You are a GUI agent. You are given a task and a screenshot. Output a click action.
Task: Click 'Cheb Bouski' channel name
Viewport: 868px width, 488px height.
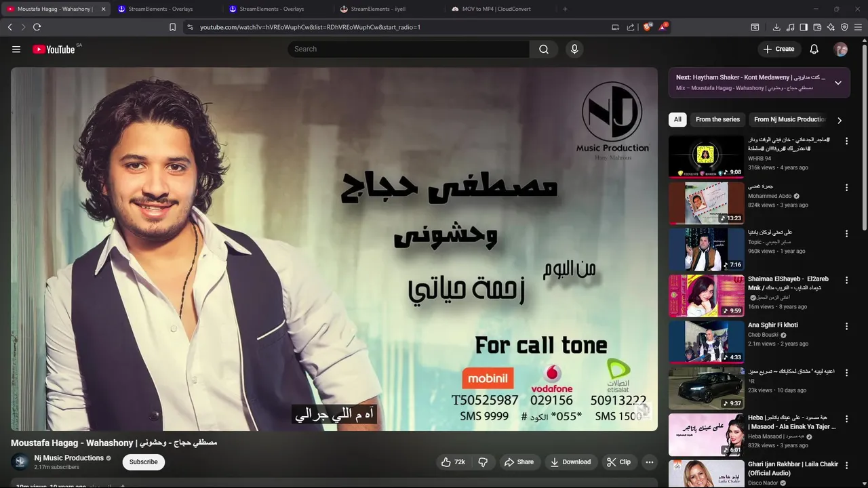tap(763, 335)
